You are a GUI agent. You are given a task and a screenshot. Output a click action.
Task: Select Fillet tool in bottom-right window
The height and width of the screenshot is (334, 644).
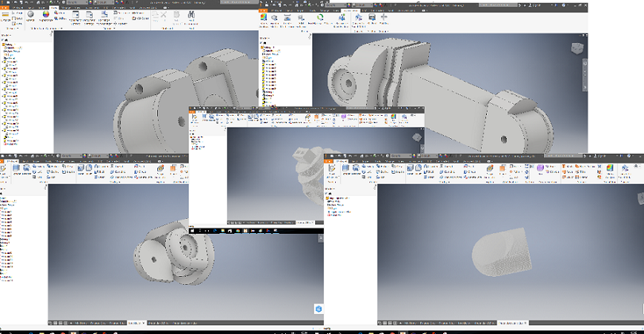click(x=419, y=169)
